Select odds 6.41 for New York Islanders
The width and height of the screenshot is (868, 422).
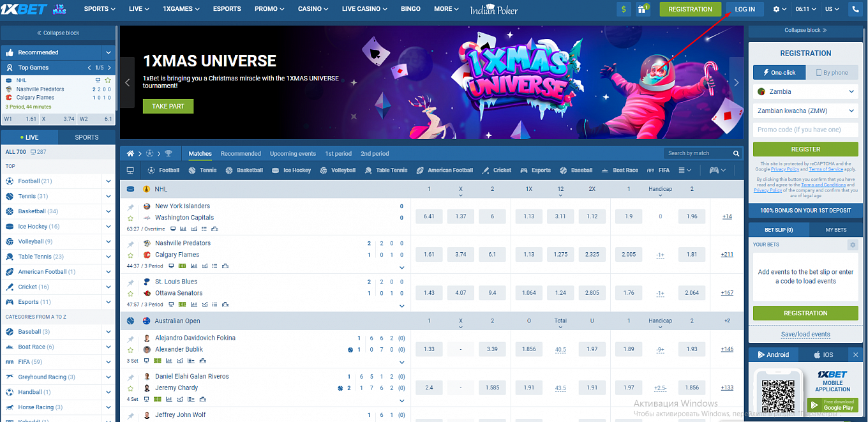click(429, 216)
